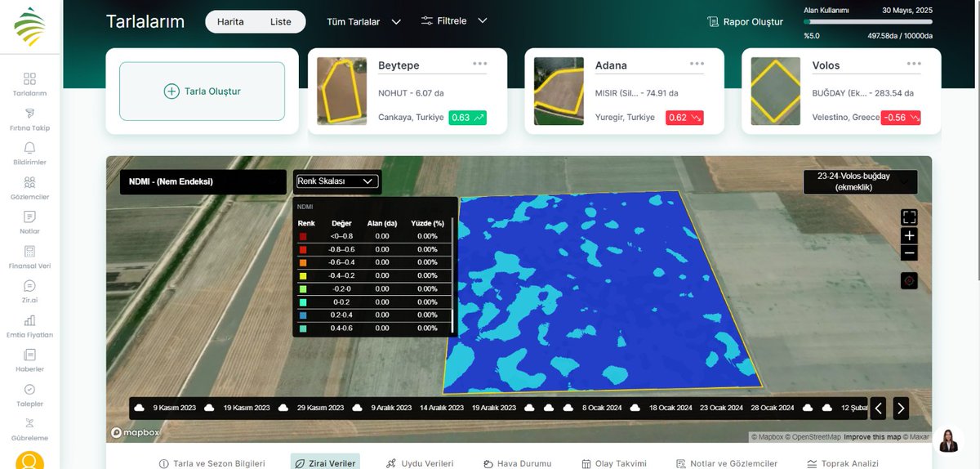Open Emtia Fiyatları commodity prices
The height and width of the screenshot is (469, 980).
click(x=29, y=325)
